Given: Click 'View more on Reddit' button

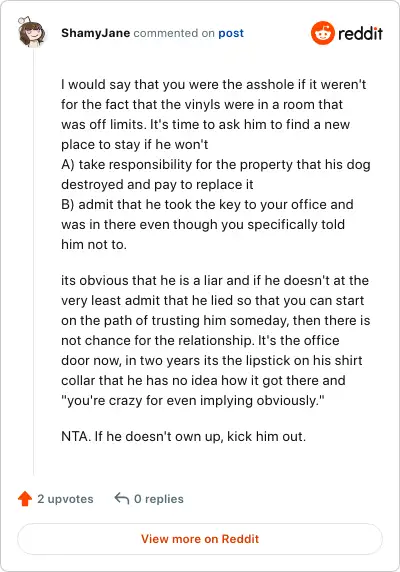Looking at the screenshot, I should (200, 539).
